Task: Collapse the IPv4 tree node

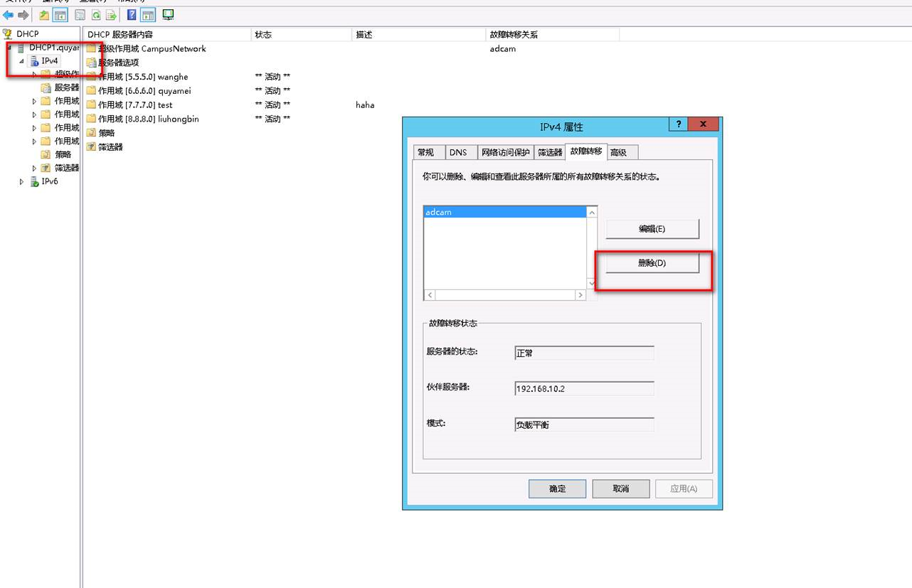Action: pyautogui.click(x=21, y=61)
